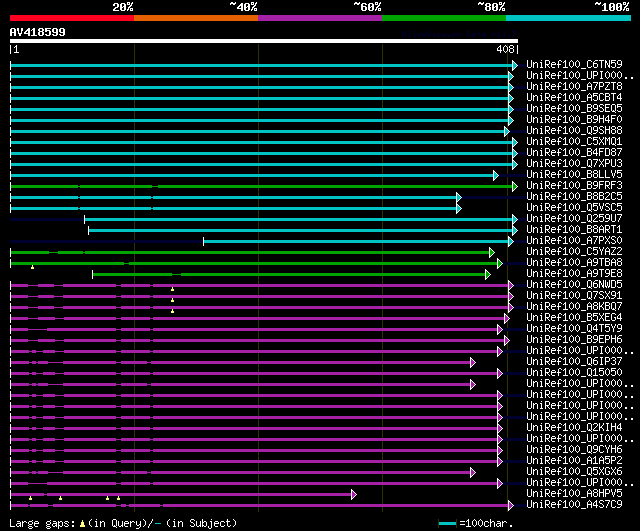This screenshot has width=640, height=531.
Task: Select the UniRef100_Q15050 label
Action: (x=574, y=373)
